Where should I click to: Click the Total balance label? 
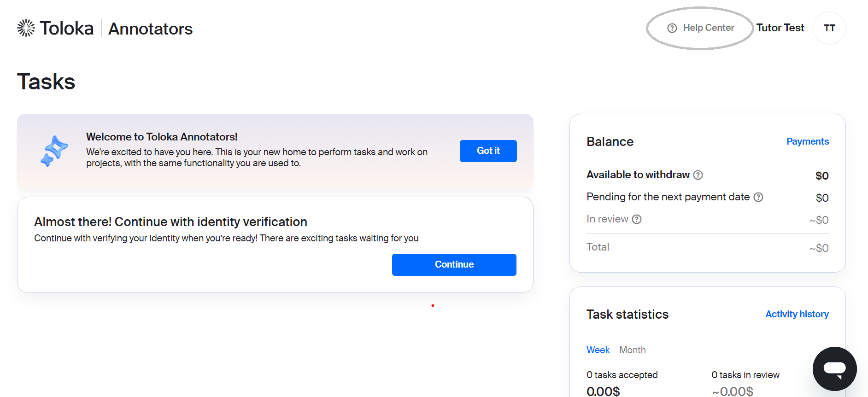click(x=598, y=247)
